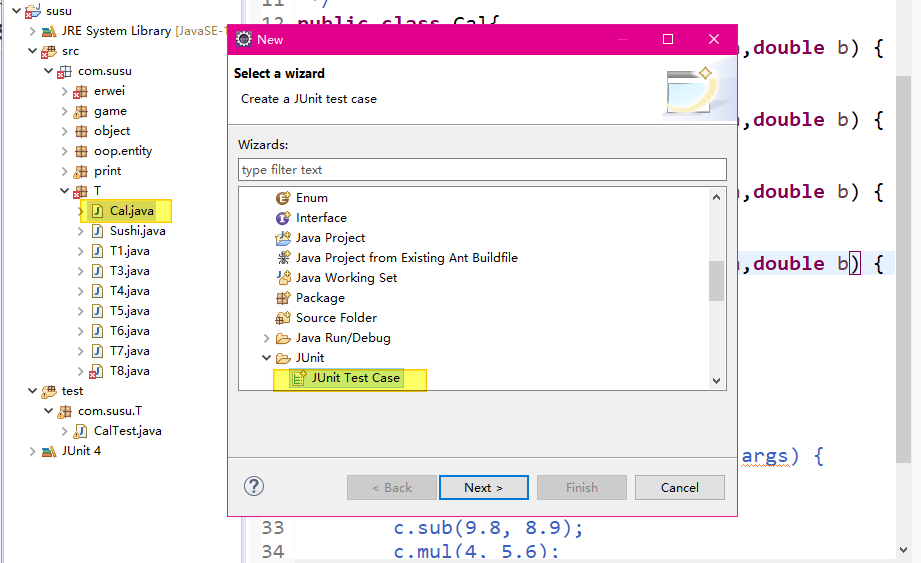Click the CalTest.java file icon
The image size is (921, 563).
[x=80, y=431]
